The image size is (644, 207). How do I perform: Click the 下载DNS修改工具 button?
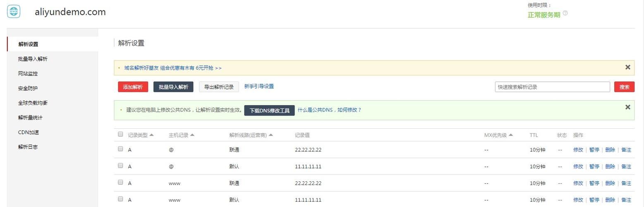click(269, 111)
